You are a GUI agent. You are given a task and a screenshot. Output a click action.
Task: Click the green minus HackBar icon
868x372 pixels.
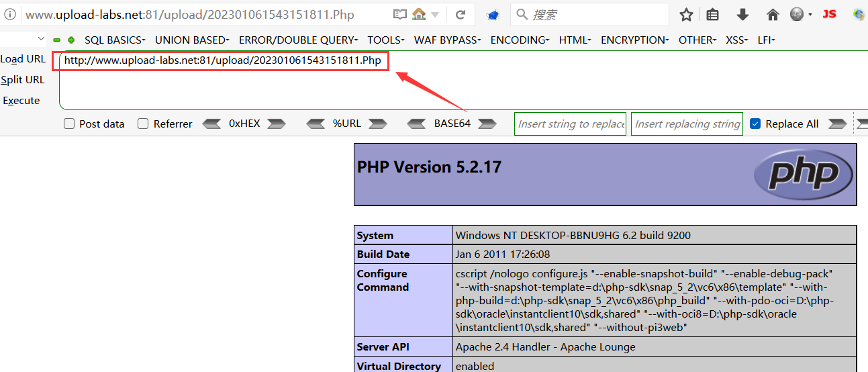pyautogui.click(x=57, y=40)
